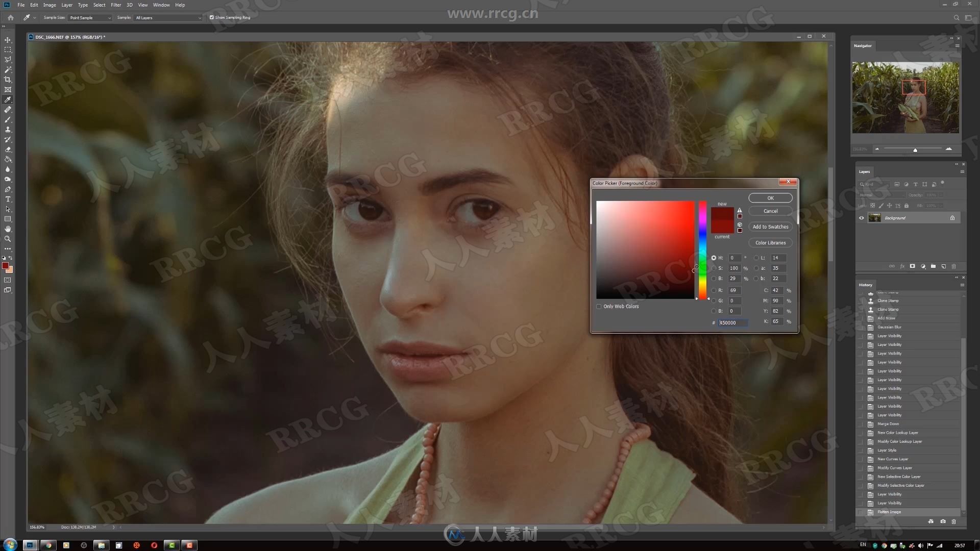Select the Blur tool
Screen dimensions: 980x551
pyautogui.click(x=8, y=169)
